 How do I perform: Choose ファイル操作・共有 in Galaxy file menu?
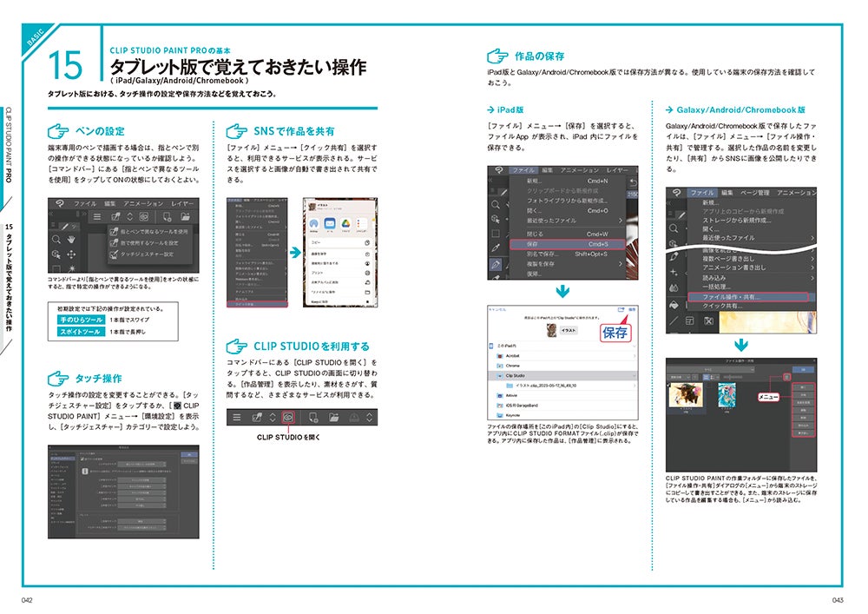click(x=748, y=297)
